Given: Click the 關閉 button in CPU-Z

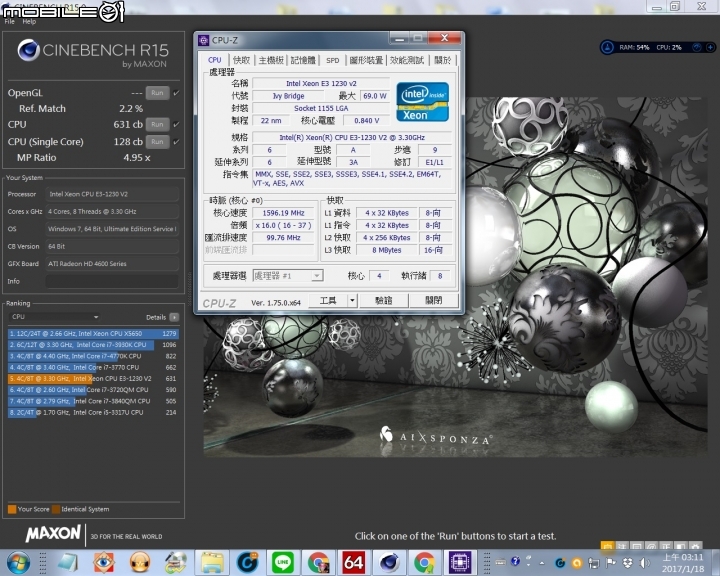Looking at the screenshot, I should 433,301.
